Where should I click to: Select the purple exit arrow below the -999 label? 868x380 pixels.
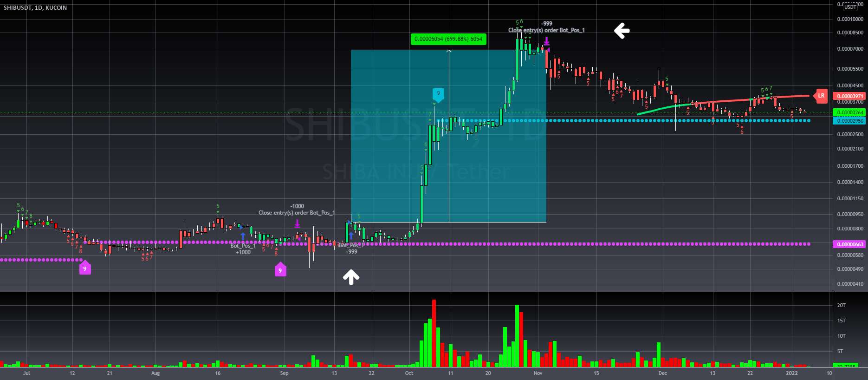[x=547, y=41]
